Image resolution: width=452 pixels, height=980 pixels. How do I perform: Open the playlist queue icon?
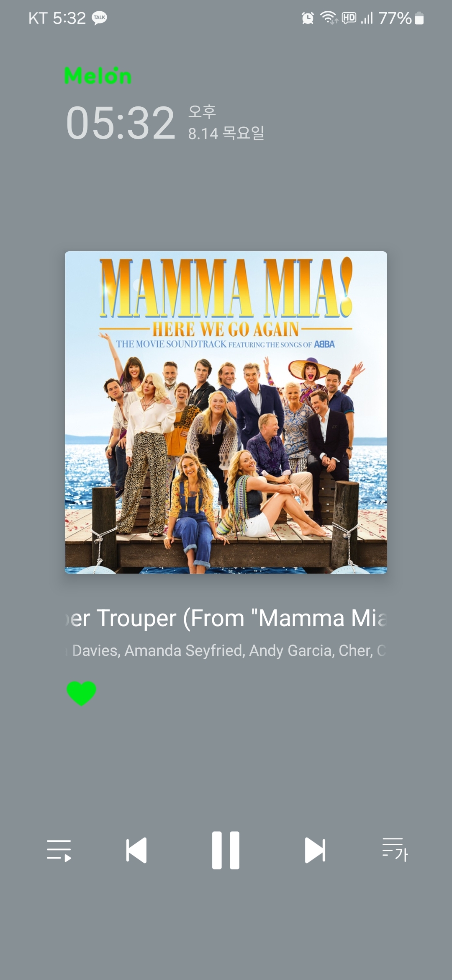(59, 850)
